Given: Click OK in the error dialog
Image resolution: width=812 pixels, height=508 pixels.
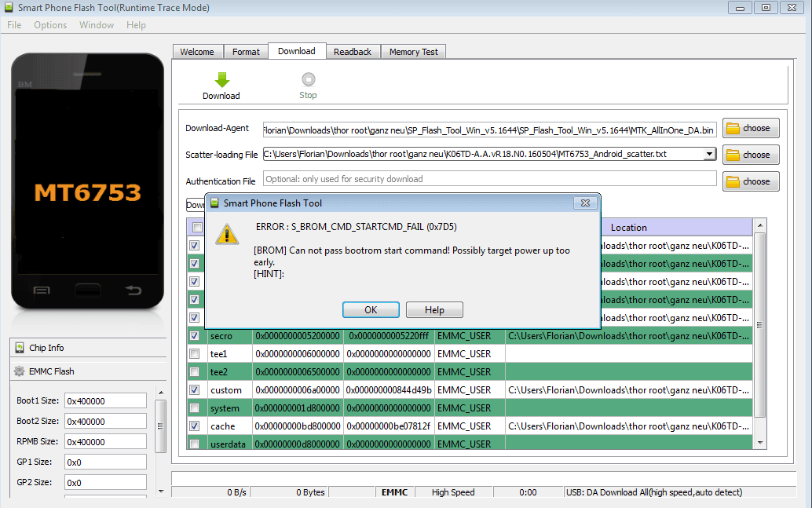Looking at the screenshot, I should [x=371, y=309].
